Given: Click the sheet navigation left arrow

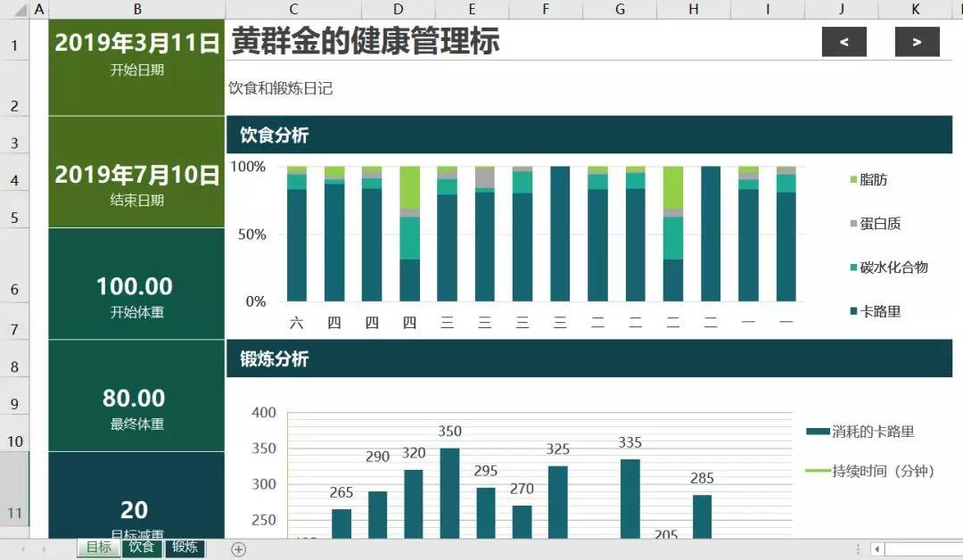Looking at the screenshot, I should tap(22, 549).
